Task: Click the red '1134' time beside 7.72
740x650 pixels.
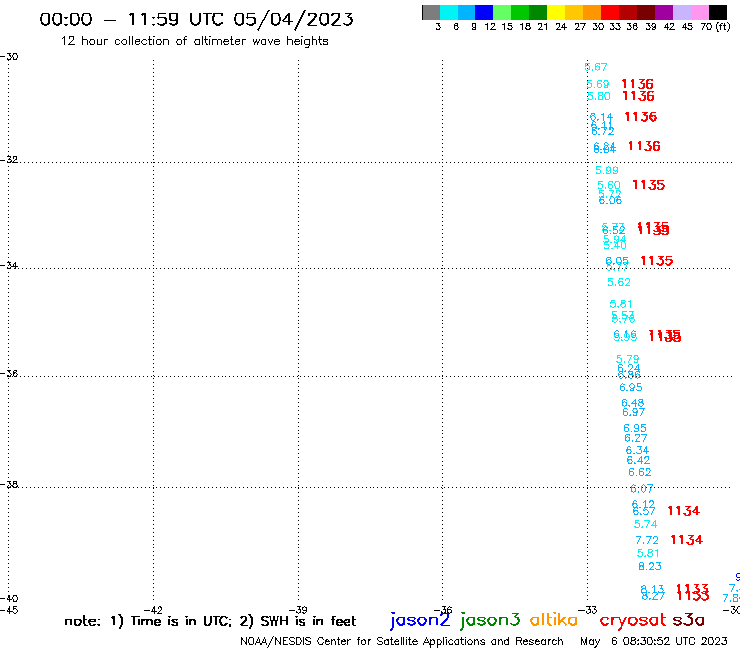Action: coord(687,540)
